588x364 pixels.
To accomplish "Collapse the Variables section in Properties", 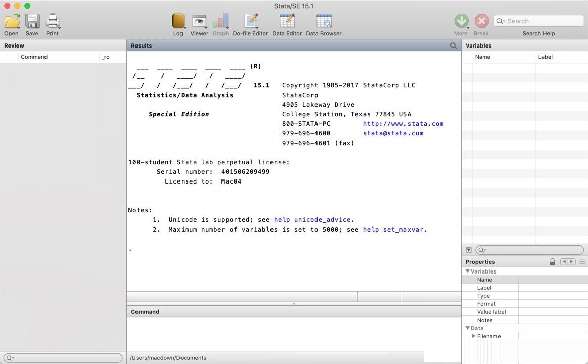I will 467,271.
